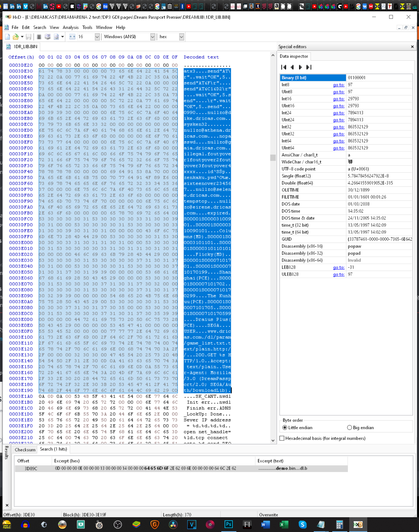The width and height of the screenshot is (419, 532).
Task: Open Skype from the taskbar
Action: point(302,525)
